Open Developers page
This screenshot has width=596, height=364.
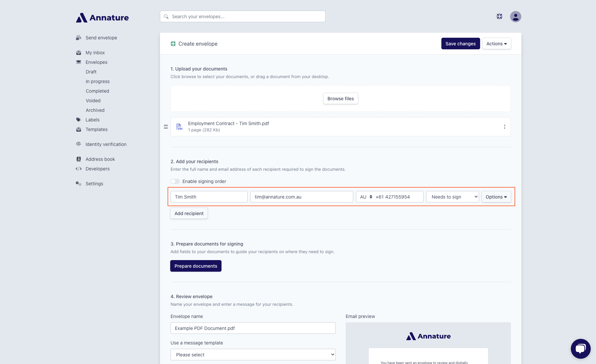click(97, 169)
